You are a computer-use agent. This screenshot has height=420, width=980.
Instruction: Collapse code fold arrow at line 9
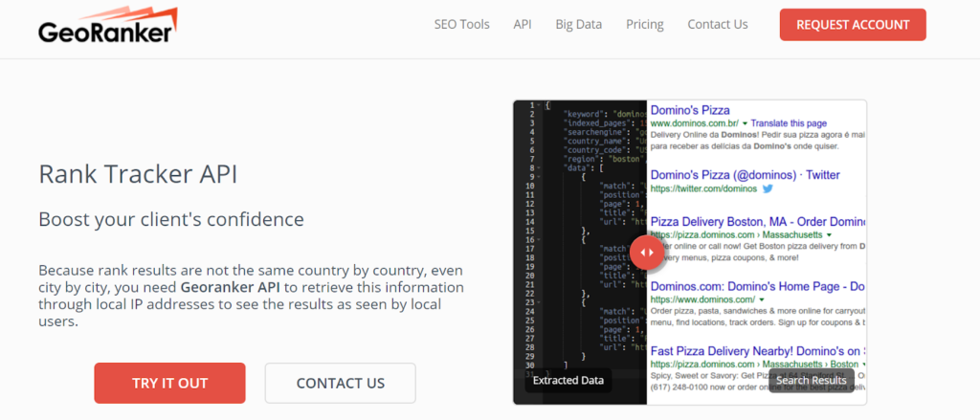pyautogui.click(x=540, y=177)
